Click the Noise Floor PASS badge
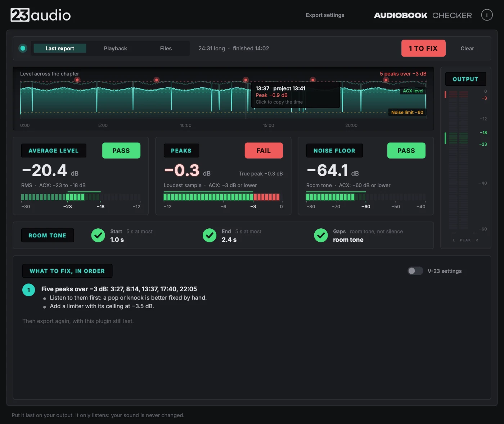 click(406, 151)
